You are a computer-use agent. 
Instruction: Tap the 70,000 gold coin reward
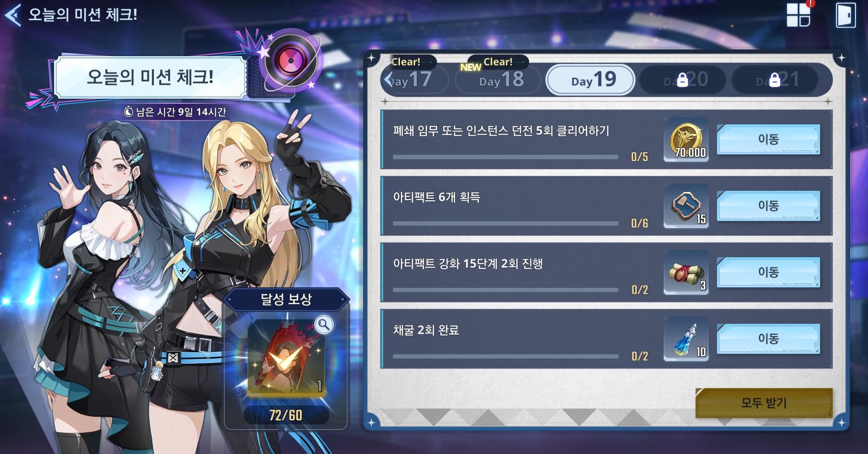pyautogui.click(x=686, y=140)
